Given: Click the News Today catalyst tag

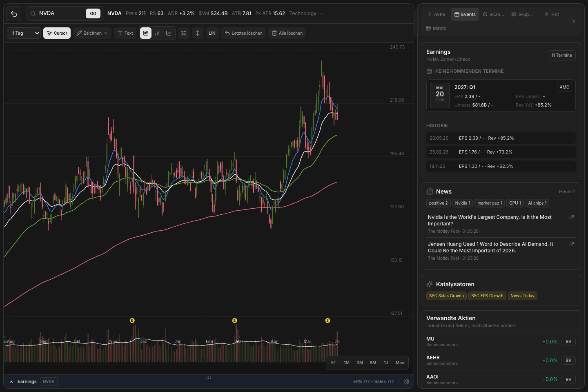Looking at the screenshot, I should pos(522,296).
